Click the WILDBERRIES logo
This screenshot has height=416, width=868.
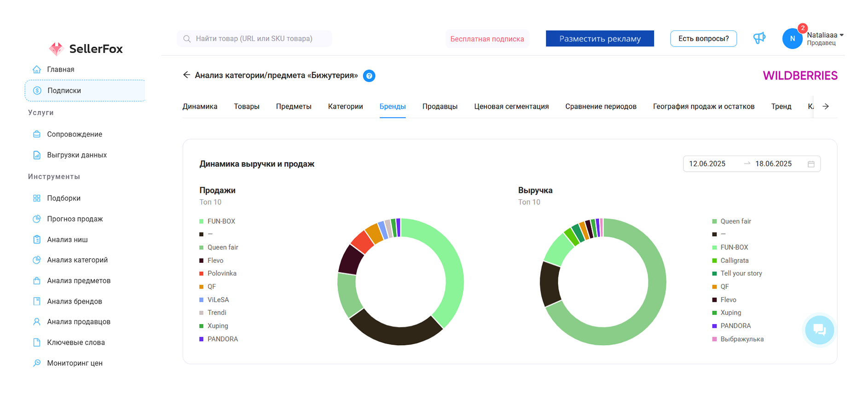click(x=800, y=76)
